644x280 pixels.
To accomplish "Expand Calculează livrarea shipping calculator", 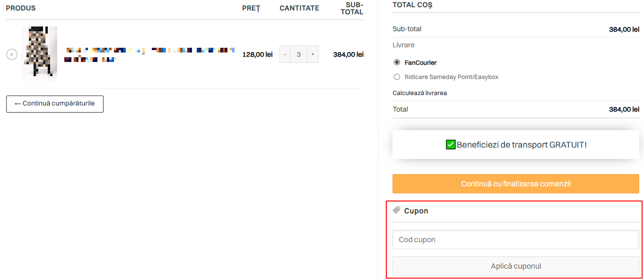I will coord(420,93).
